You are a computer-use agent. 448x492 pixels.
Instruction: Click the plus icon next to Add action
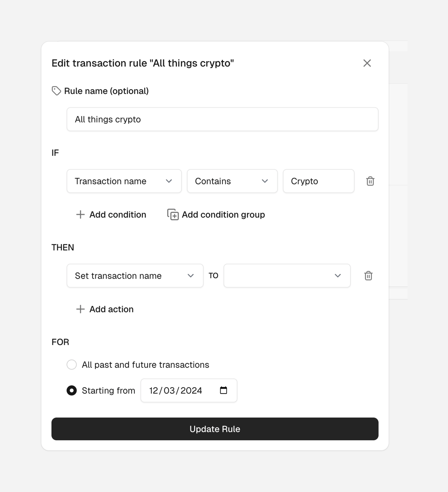pos(80,309)
